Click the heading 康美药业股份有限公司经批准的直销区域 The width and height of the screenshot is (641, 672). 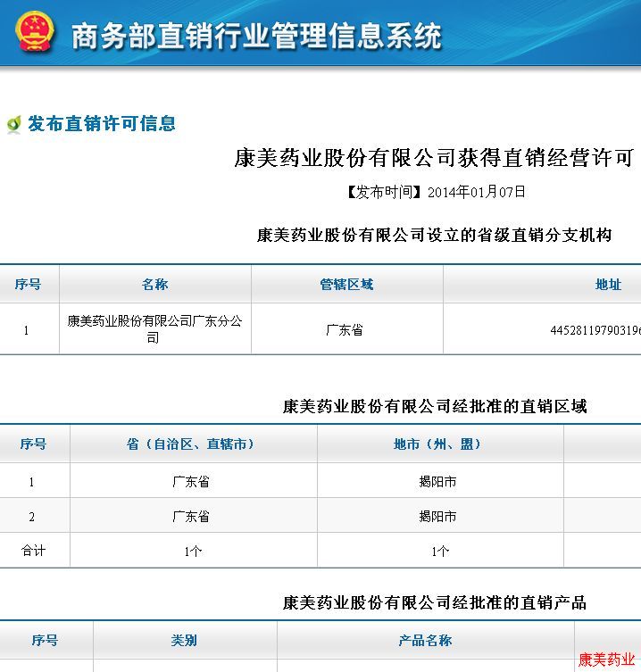(x=435, y=406)
